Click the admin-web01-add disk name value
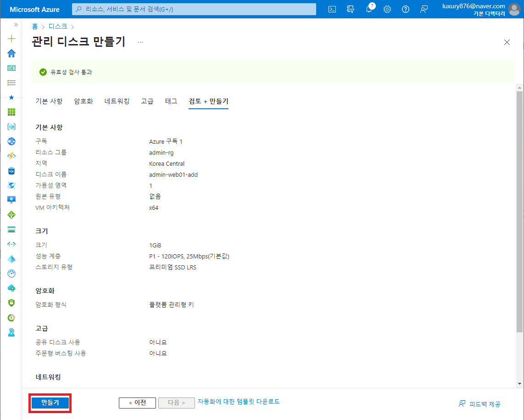The height and width of the screenshot is (420, 524). (x=173, y=174)
